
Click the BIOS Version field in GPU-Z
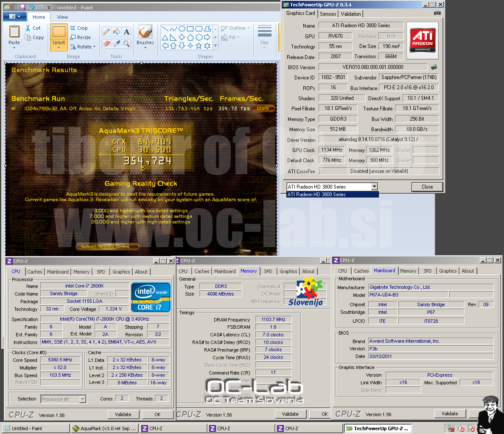coord(373,67)
